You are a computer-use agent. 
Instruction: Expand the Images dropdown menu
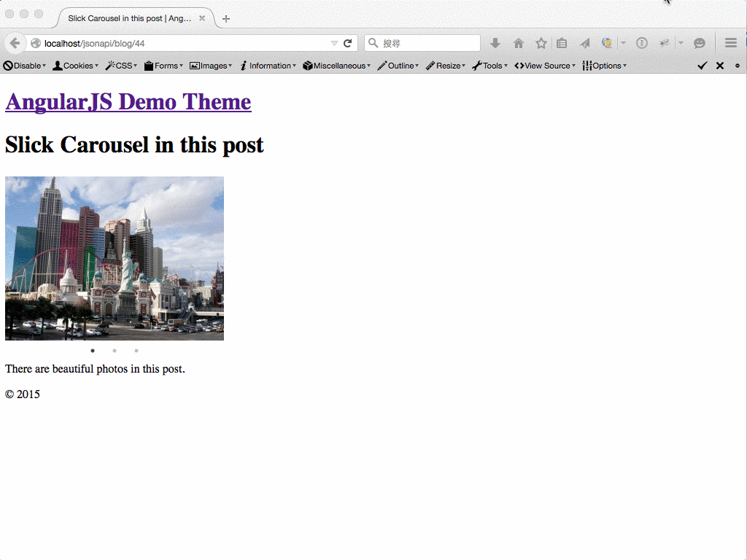pyautogui.click(x=211, y=66)
